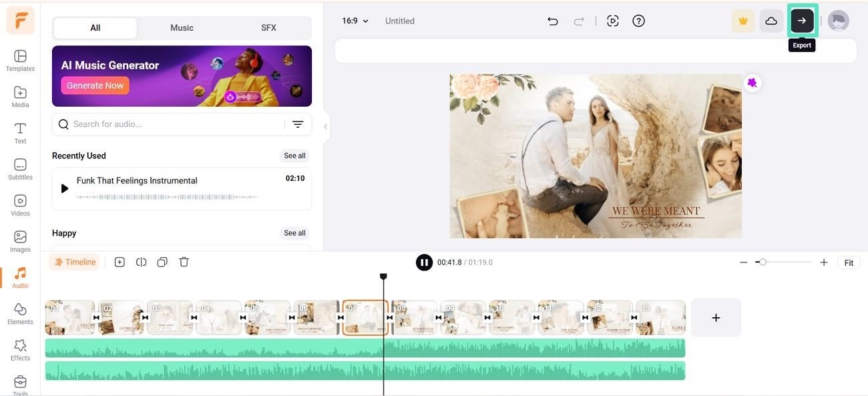Click the split clip icon
The height and width of the screenshot is (396, 868).
click(141, 262)
